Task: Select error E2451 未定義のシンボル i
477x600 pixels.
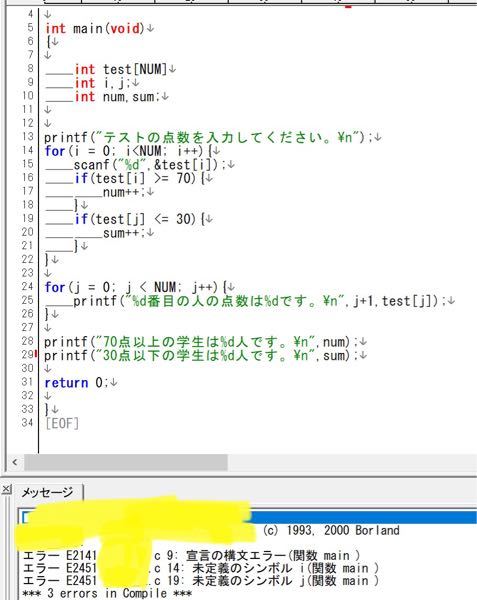Action: tap(200, 568)
